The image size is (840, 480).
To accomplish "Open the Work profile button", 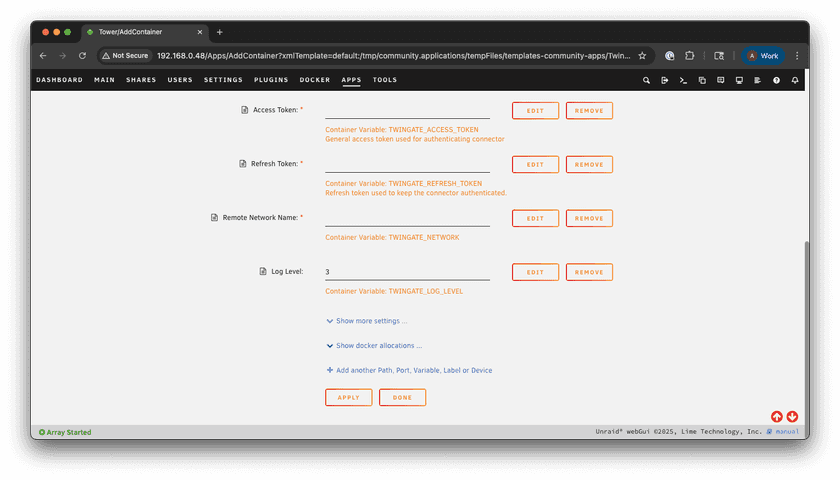I will (763, 56).
